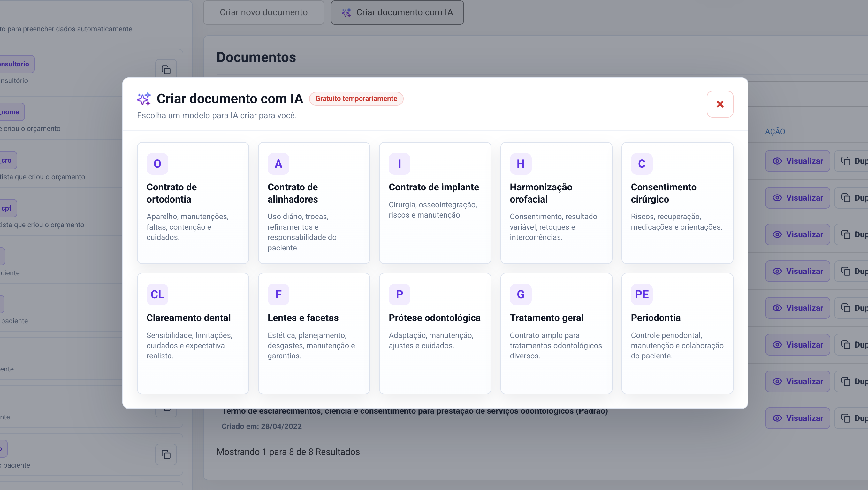
Task: Pick the Contrato de implante template title
Action: (434, 187)
